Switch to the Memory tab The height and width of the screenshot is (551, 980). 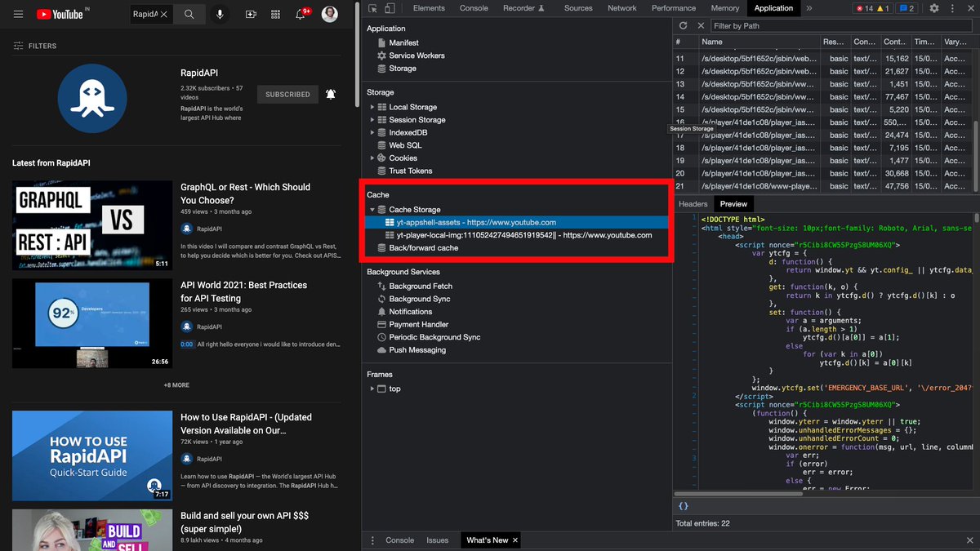click(725, 8)
